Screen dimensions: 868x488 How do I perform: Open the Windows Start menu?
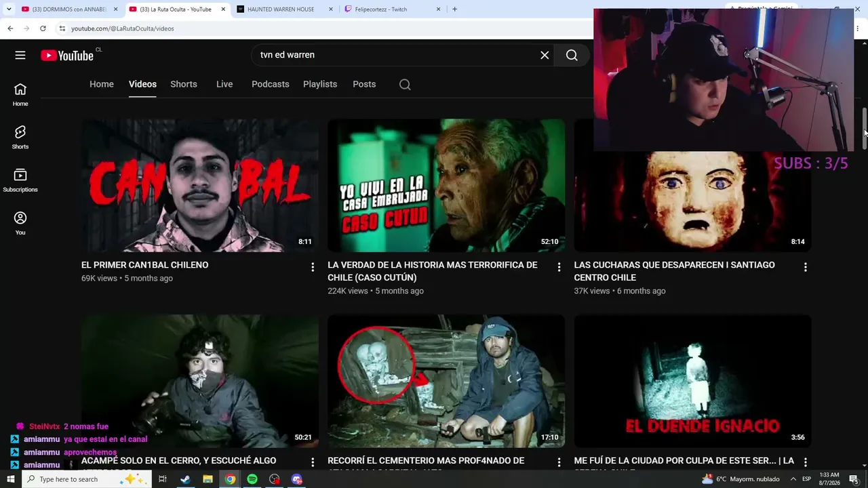tap(11, 479)
